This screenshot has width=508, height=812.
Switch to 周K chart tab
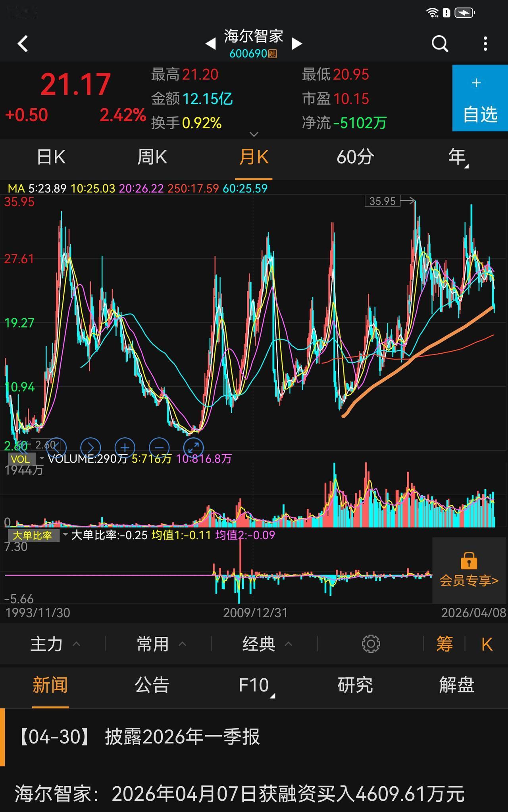tap(152, 157)
